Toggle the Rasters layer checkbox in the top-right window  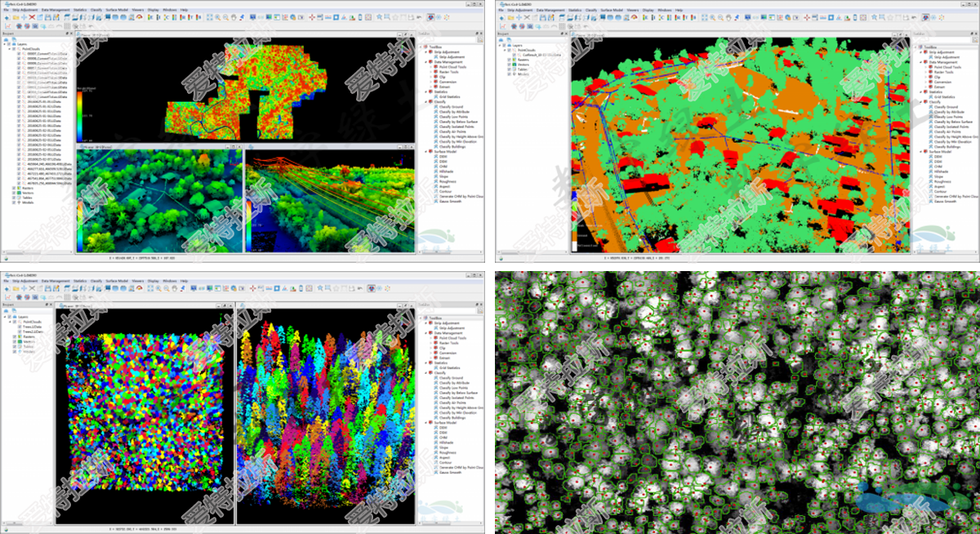510,59
